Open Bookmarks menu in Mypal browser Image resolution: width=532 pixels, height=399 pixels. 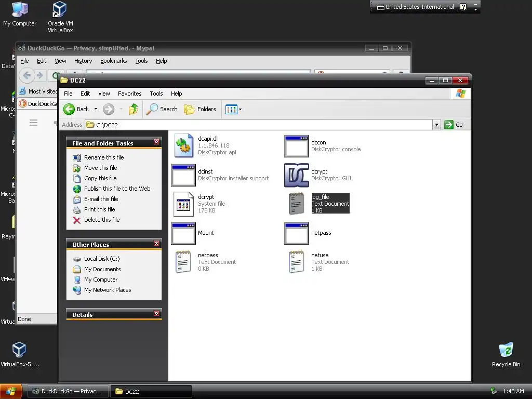click(x=114, y=61)
